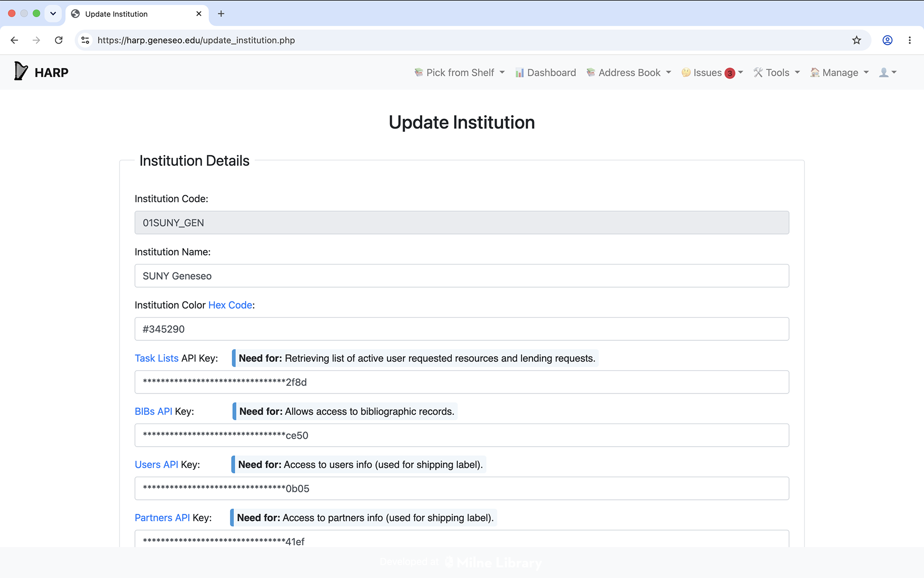This screenshot has width=924, height=578.
Task: Bookmark this page with star icon
Action: click(857, 40)
